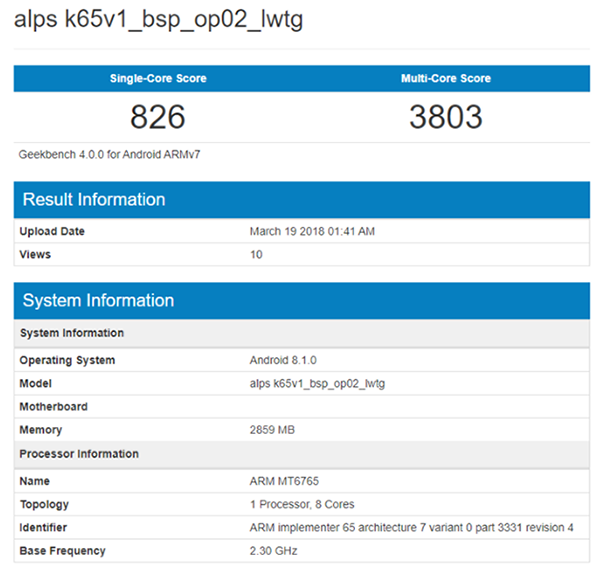Click the Upload Date value March 19 2018
Screen dimensions: 600x572
(311, 232)
